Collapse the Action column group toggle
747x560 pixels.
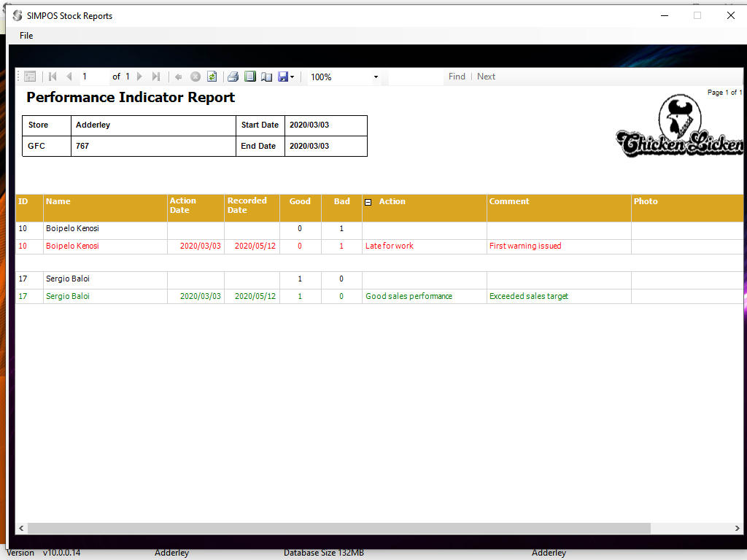click(x=368, y=202)
